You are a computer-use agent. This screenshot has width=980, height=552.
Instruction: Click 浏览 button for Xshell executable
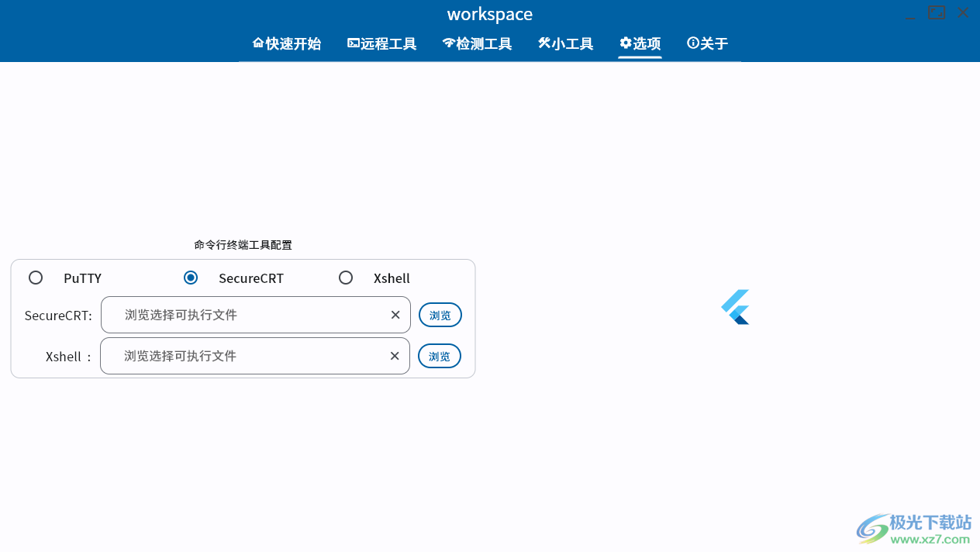(439, 356)
